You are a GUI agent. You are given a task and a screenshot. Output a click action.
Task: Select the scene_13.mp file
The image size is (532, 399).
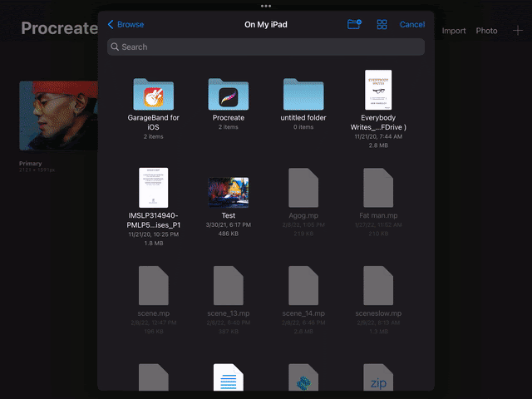tap(229, 286)
